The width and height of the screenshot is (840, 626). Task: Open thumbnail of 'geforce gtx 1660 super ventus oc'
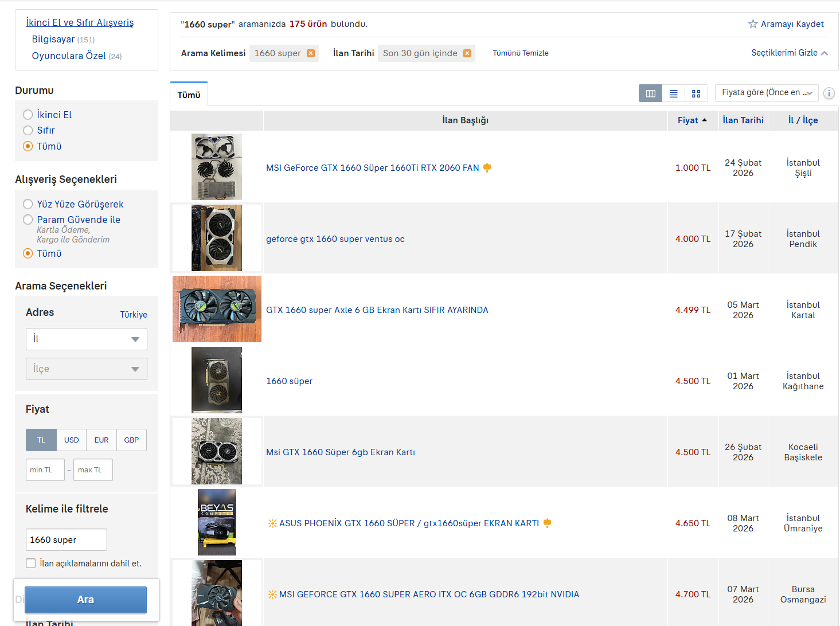[x=217, y=238]
